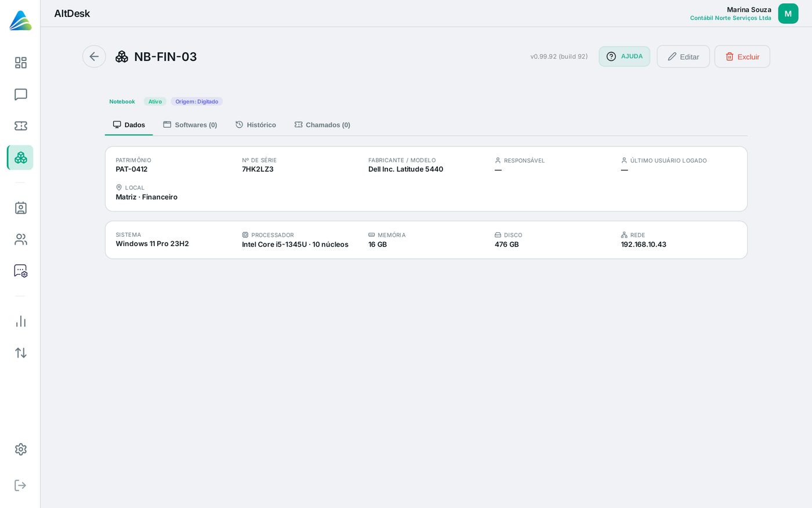The image size is (812, 508).
Task: Click the memory value 16 GB
Action: (x=378, y=244)
